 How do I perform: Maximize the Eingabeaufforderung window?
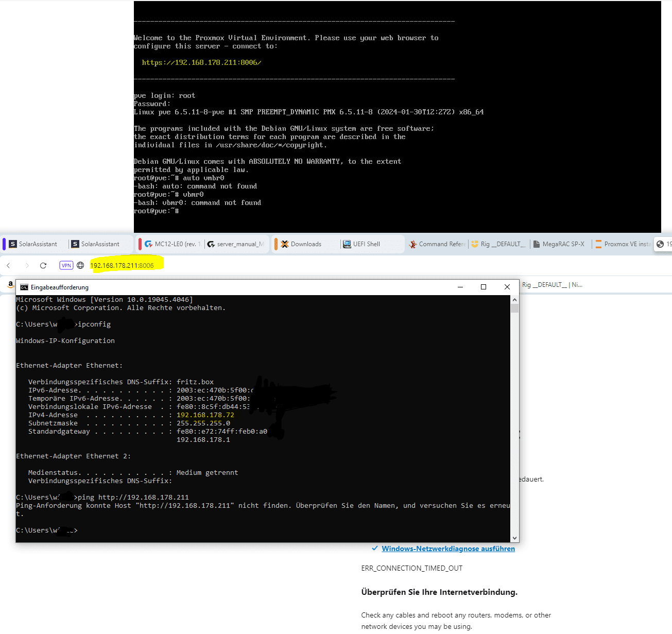[484, 287]
